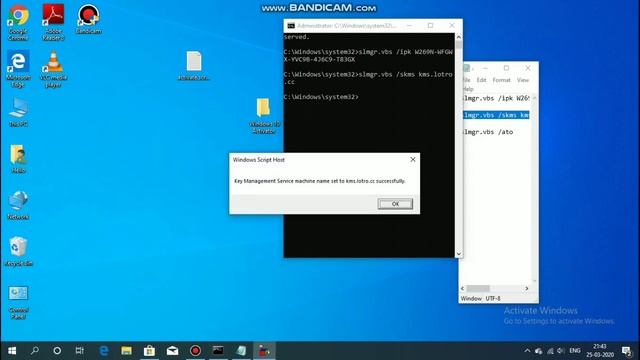Minimize the Command Prompt window
This screenshot has height=360, width=640.
tap(409, 25)
